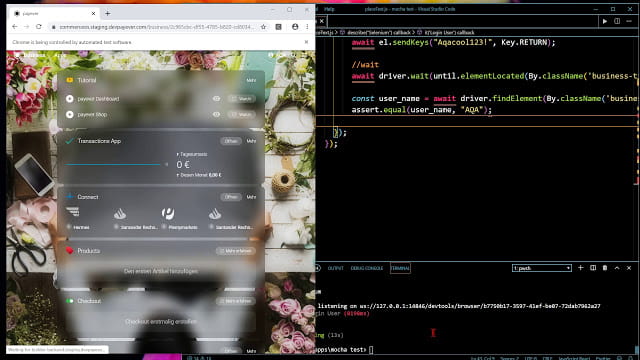Screen dimensions: 640x360
Task: Open the Apps menu in payever header
Action: click(60, 55)
